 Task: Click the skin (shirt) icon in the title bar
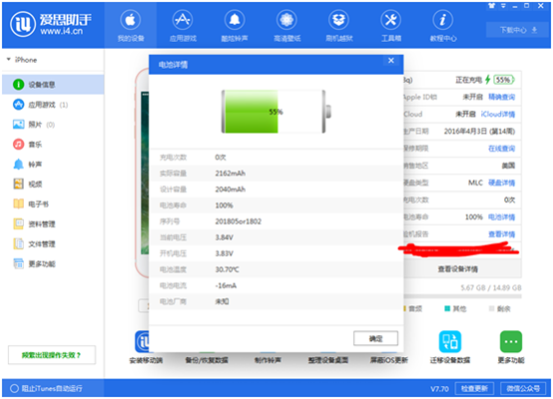pos(492,6)
